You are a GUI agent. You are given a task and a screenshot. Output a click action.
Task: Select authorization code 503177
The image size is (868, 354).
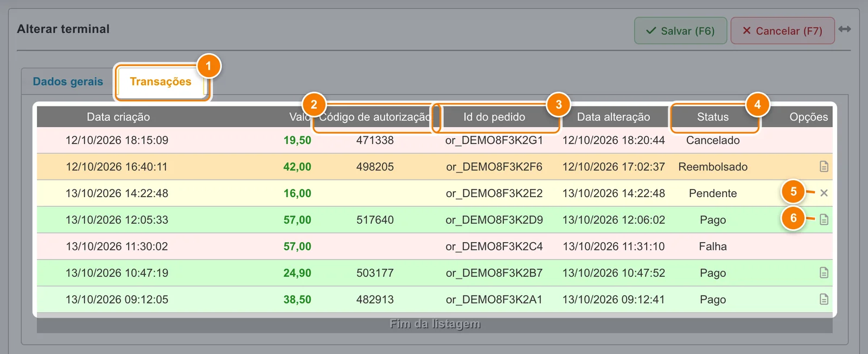click(x=375, y=273)
